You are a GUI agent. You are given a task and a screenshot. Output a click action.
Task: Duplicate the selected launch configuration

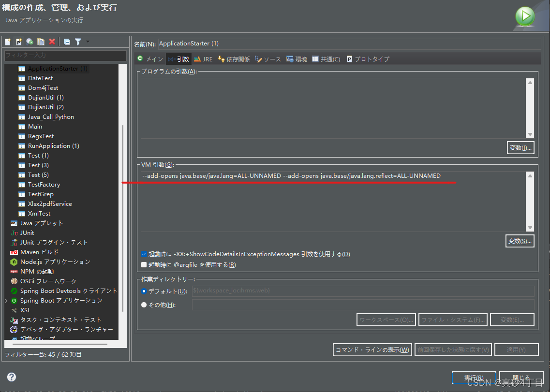tap(41, 42)
